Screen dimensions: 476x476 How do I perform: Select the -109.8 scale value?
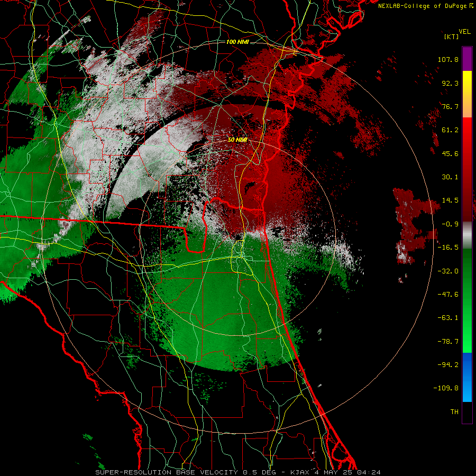(x=446, y=388)
